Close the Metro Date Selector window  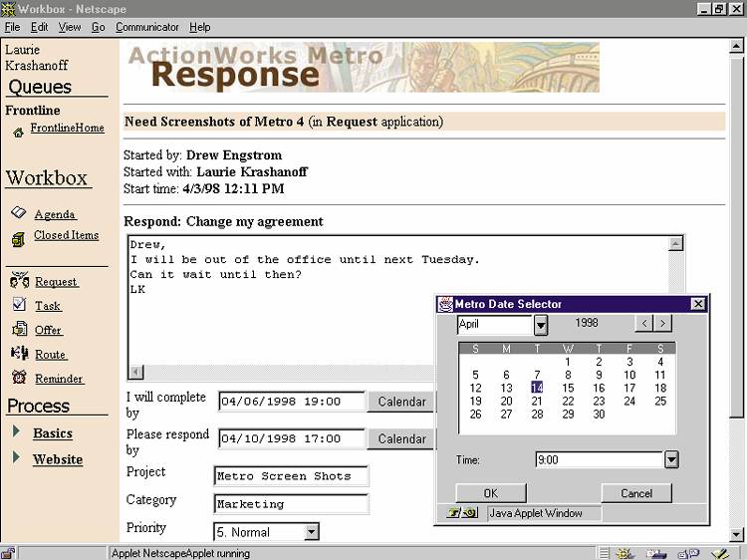[697, 304]
